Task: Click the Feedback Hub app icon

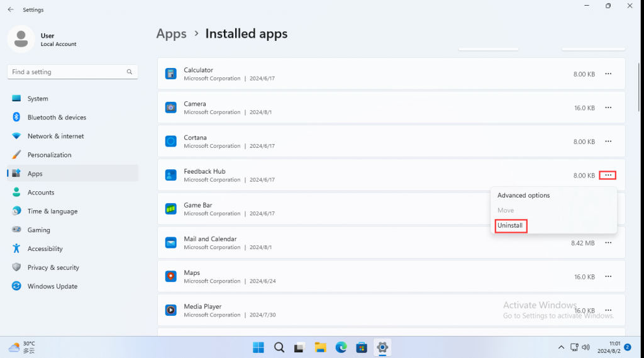Action: 171,175
